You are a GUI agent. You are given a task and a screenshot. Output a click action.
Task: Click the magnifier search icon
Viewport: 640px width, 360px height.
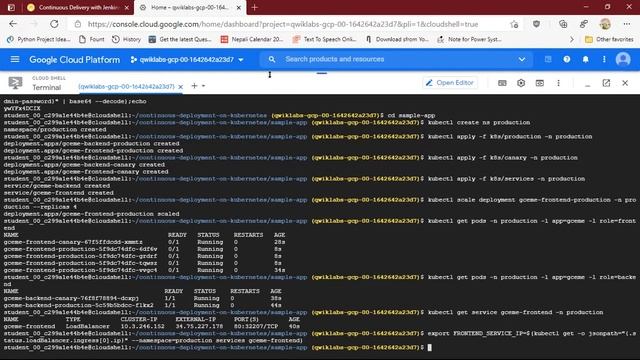(272, 60)
